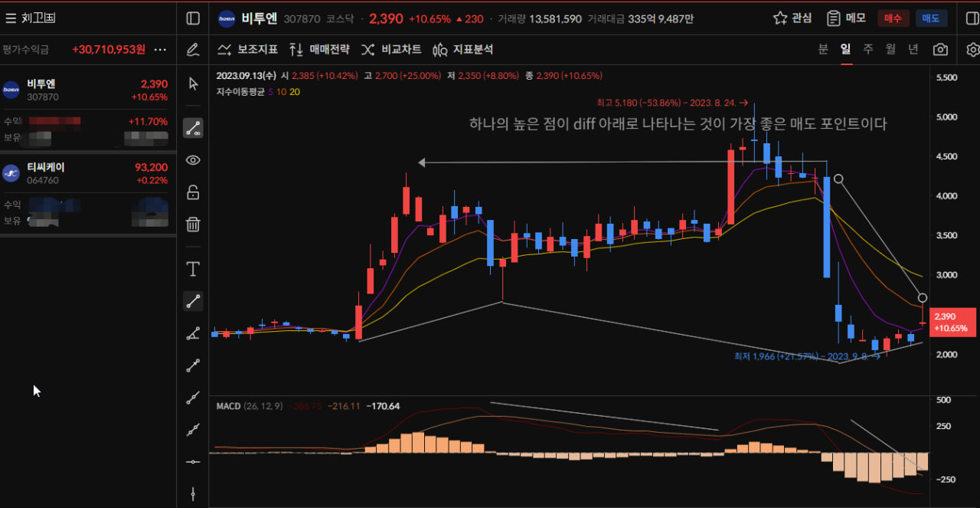Click the orange 10 moving average value
This screenshot has width=980, height=508.
coord(282,92)
